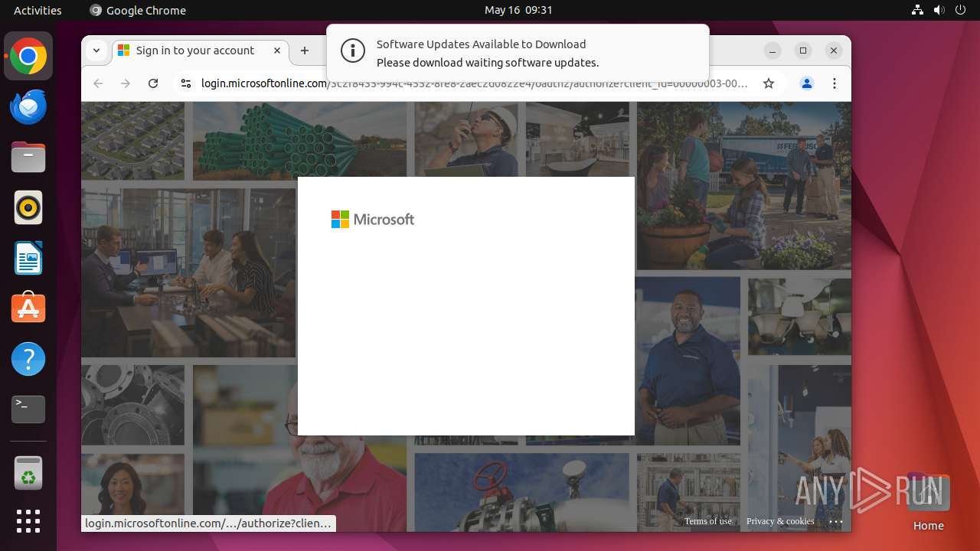Open the Home folder desktop icon
The width and height of the screenshot is (980, 551).
pos(928,503)
